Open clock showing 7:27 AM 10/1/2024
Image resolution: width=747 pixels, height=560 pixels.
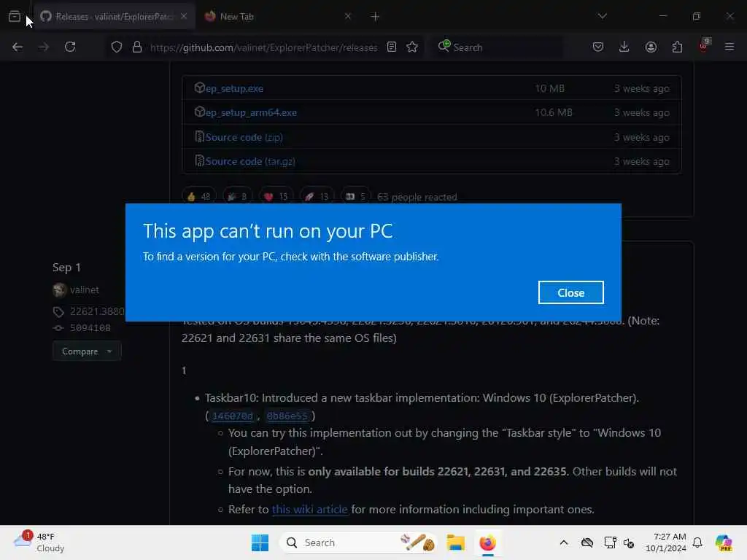tap(666, 542)
